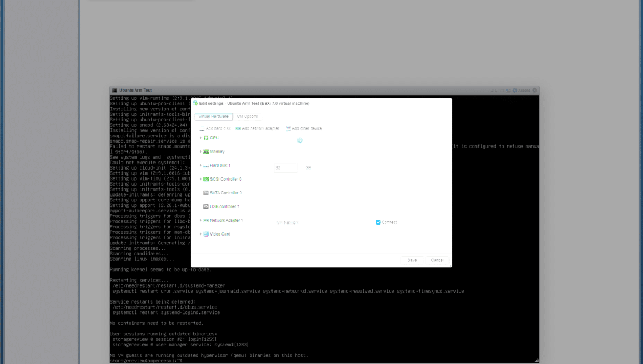The image size is (643, 364).
Task: Switch to the VM Options tab
Action: pyautogui.click(x=247, y=117)
